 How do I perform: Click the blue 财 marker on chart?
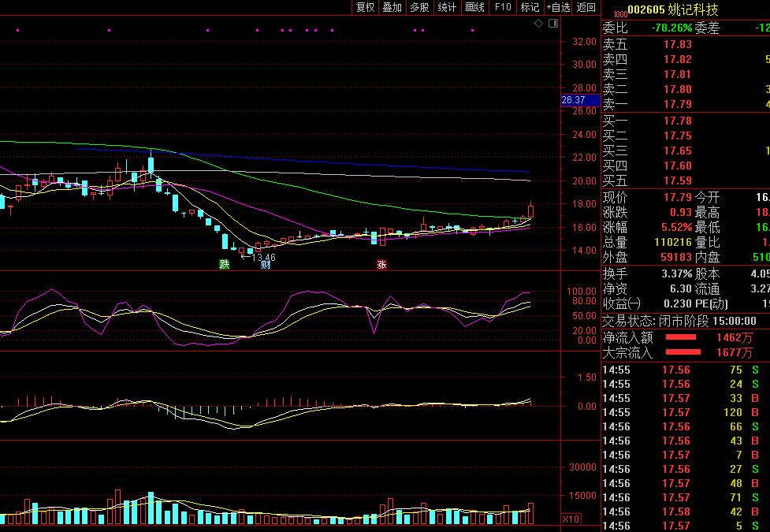tap(266, 264)
